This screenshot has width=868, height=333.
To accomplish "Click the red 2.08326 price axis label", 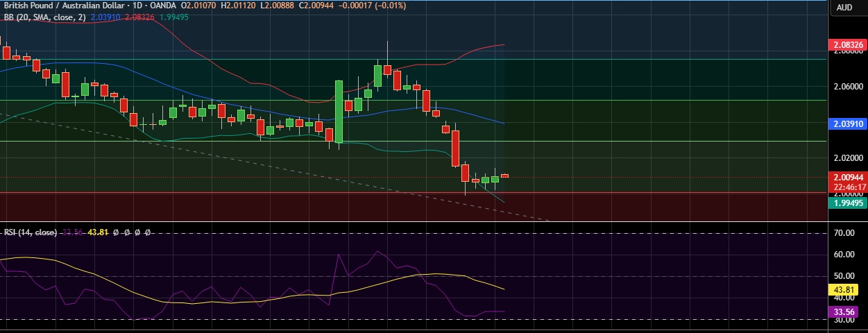I will pyautogui.click(x=849, y=46).
